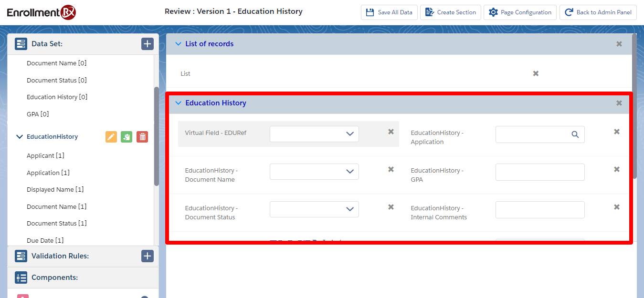Add a new Data Set with plus icon

147,44
